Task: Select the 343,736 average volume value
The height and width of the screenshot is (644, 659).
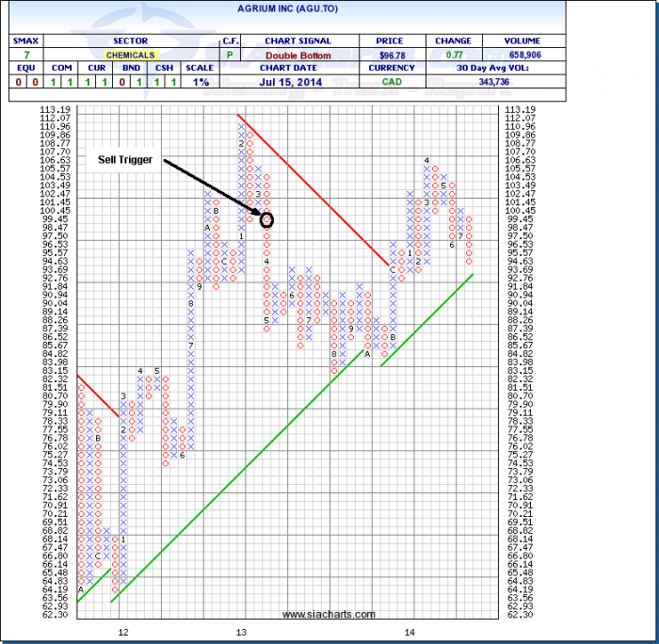Action: (521, 83)
